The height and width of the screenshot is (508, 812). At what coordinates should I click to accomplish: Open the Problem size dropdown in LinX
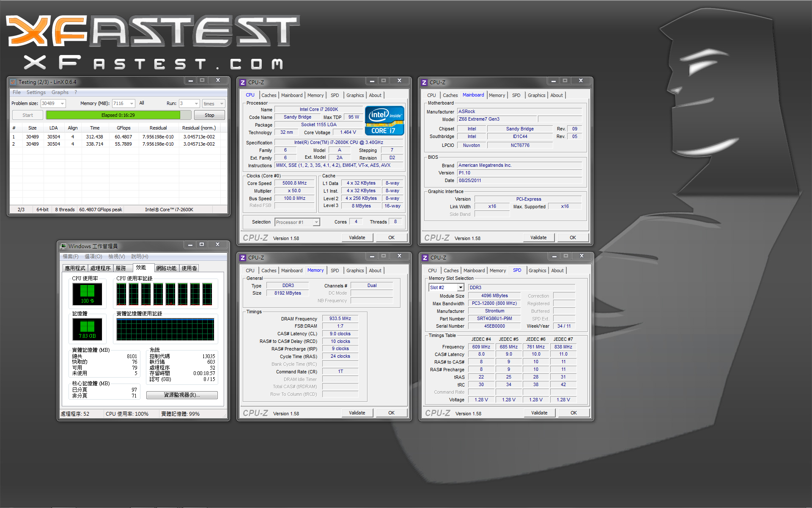point(63,104)
